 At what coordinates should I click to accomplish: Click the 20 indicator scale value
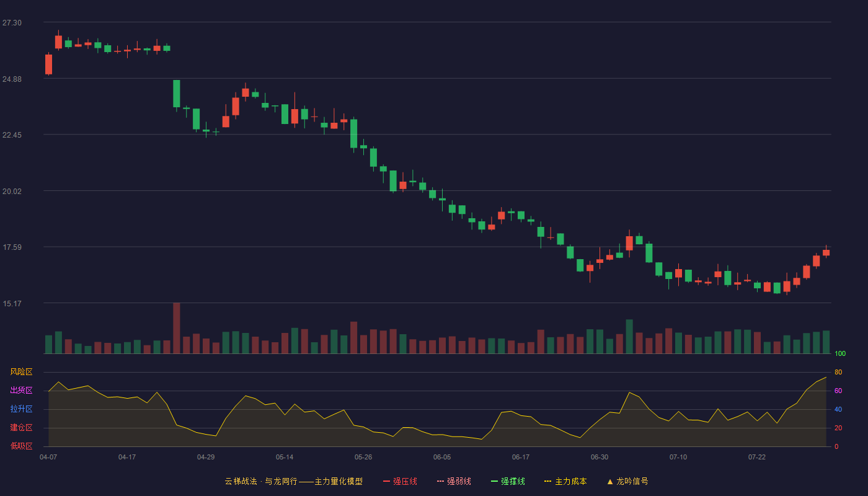[x=838, y=428]
